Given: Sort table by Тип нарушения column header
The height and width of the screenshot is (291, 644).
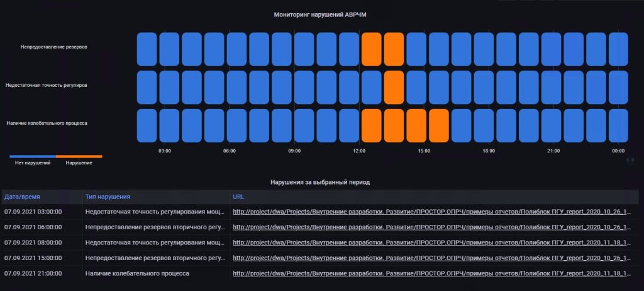Looking at the screenshot, I should pyautogui.click(x=108, y=197).
